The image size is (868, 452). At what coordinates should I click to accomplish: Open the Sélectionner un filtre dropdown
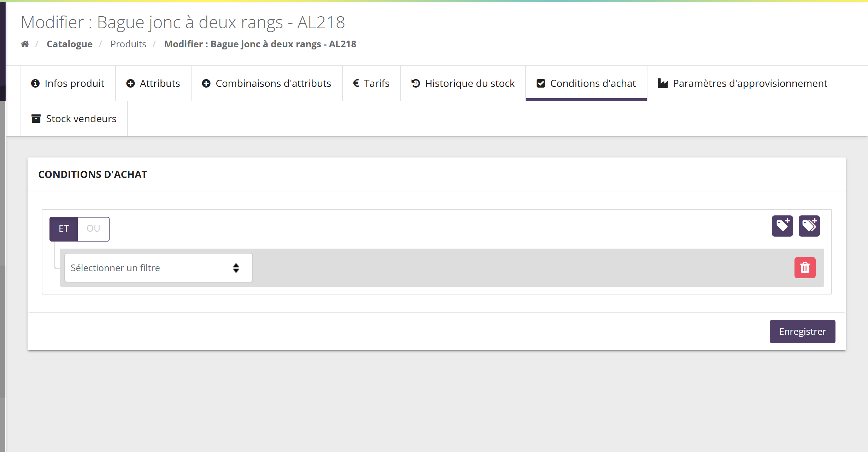158,268
